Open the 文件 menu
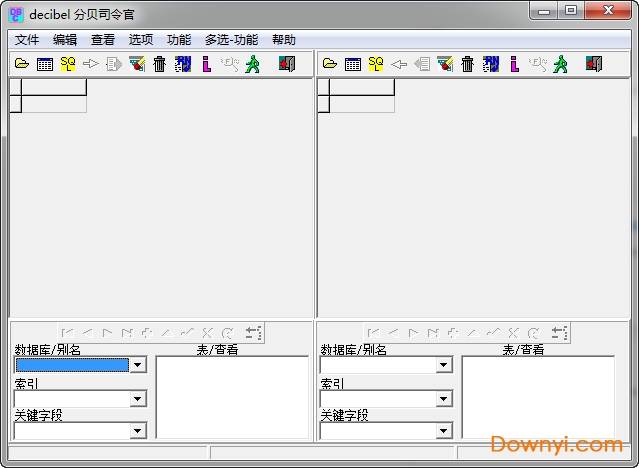The width and height of the screenshot is (639, 468). (27, 40)
